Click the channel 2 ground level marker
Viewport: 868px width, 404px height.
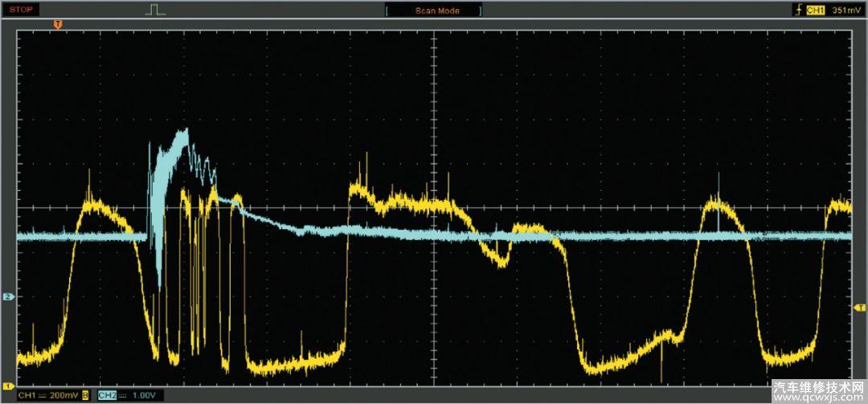(x=9, y=297)
